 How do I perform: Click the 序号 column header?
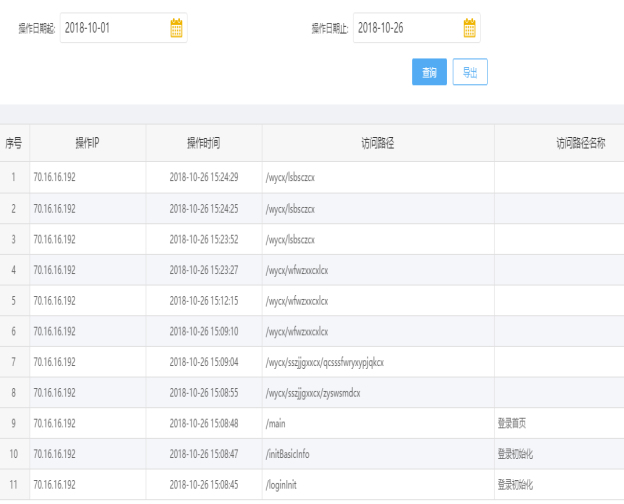[x=14, y=143]
